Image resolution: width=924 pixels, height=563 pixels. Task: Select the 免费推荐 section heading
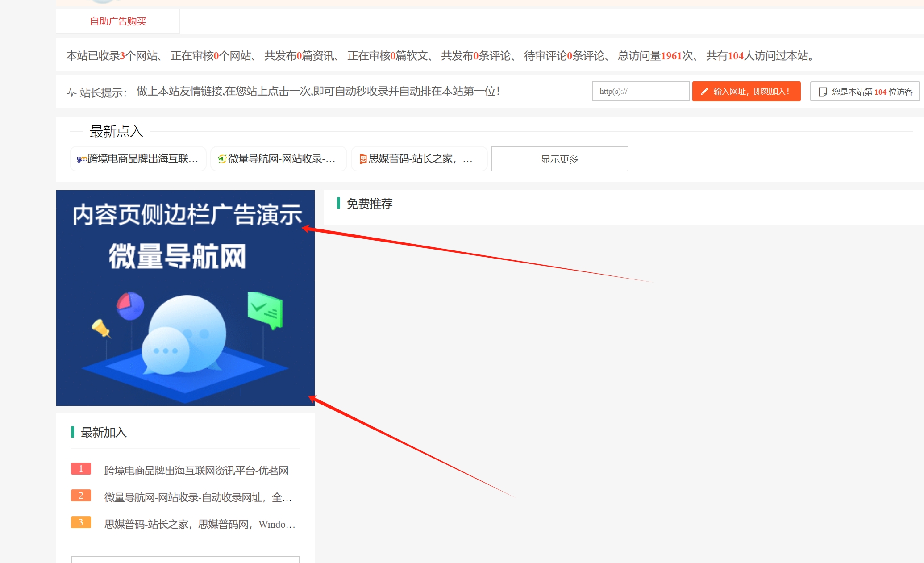pos(369,204)
